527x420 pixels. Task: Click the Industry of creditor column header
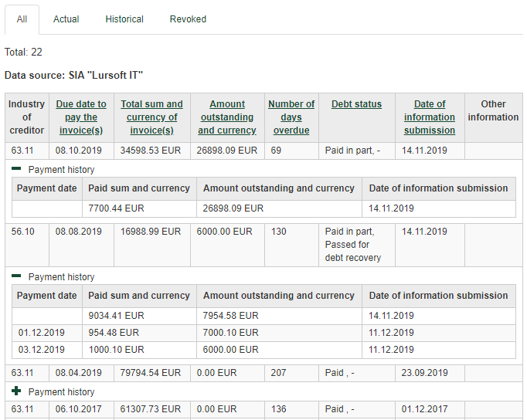tap(27, 117)
